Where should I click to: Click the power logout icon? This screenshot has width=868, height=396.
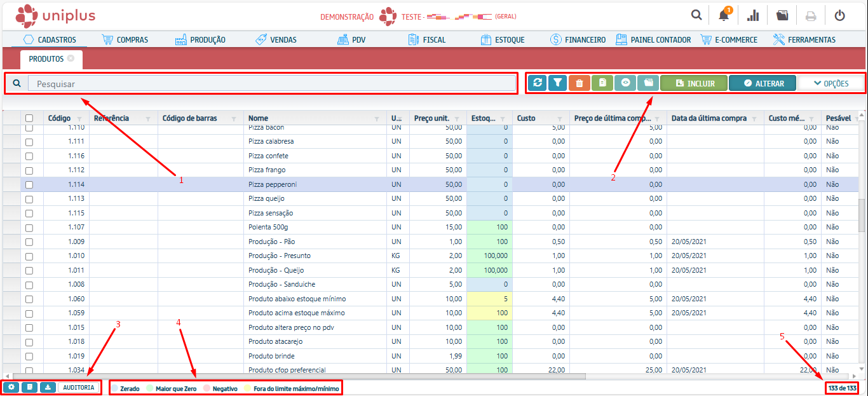840,16
